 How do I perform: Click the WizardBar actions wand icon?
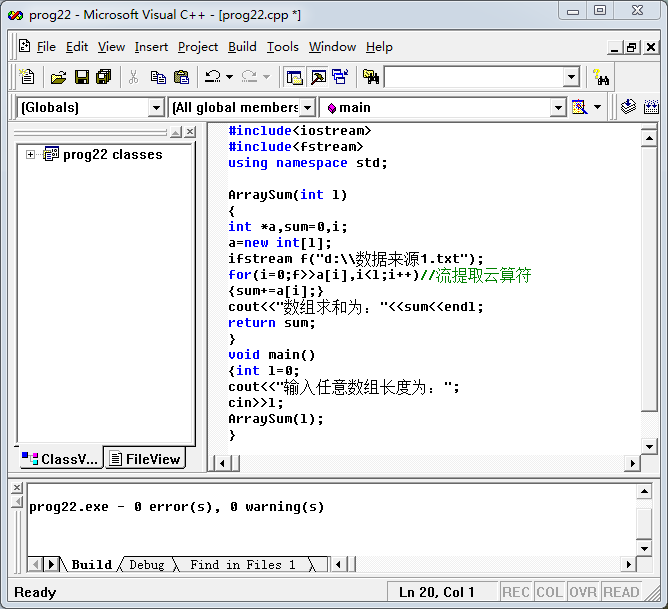tap(579, 107)
